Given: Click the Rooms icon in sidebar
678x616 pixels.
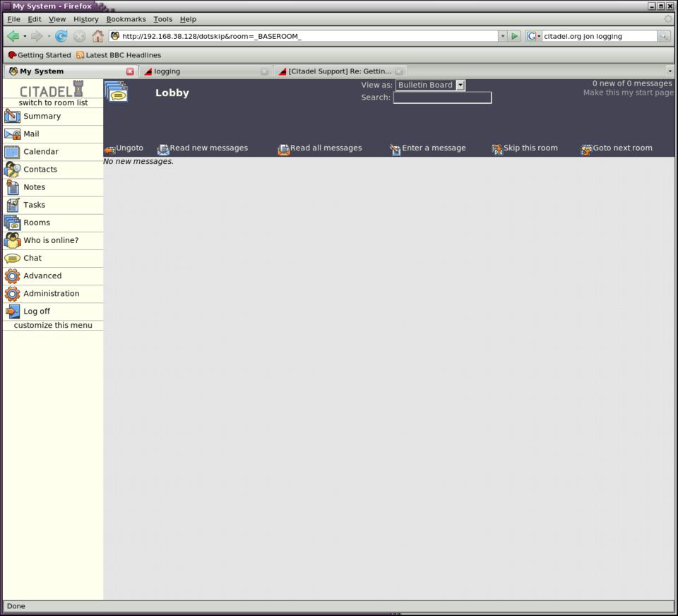Looking at the screenshot, I should coord(12,223).
